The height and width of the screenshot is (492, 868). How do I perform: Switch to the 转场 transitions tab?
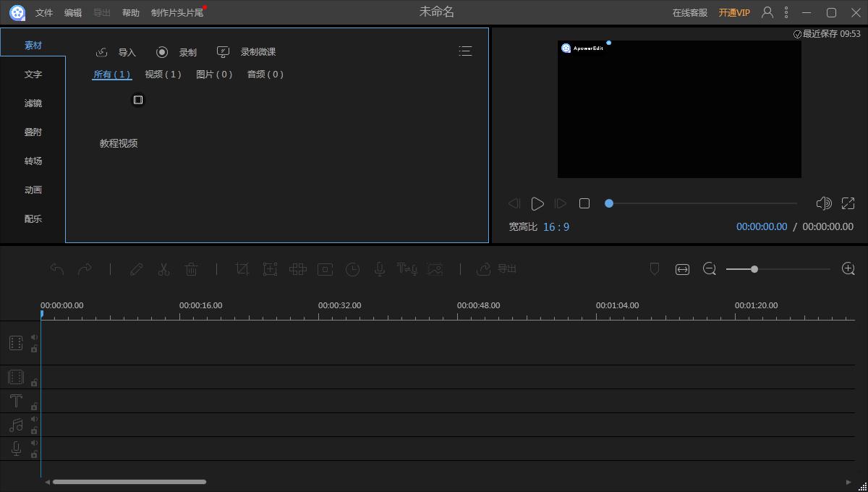tap(33, 161)
